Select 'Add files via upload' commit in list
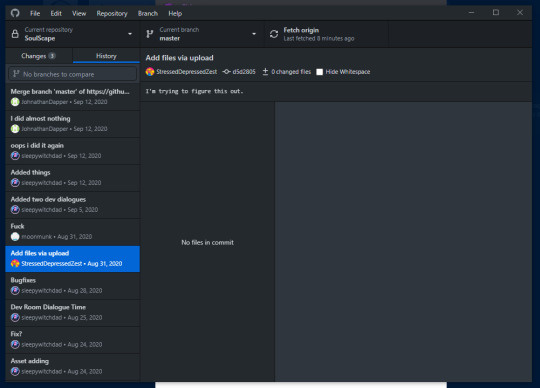 (x=73, y=259)
